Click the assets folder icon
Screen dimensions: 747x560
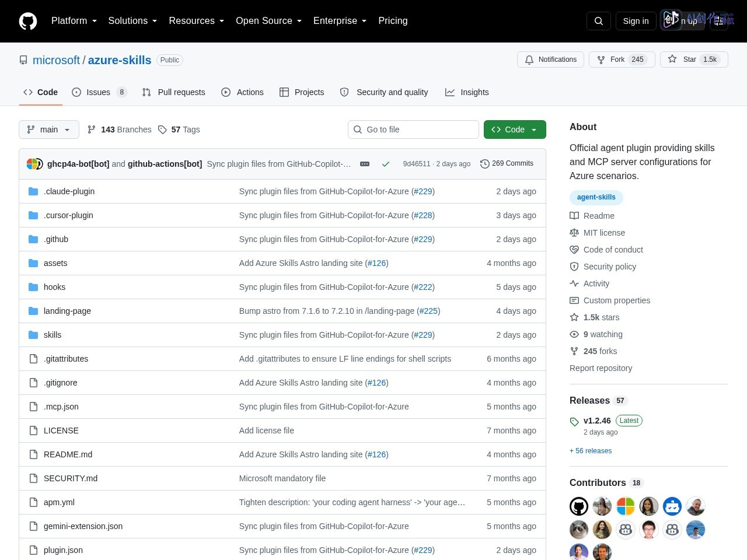[33, 263]
